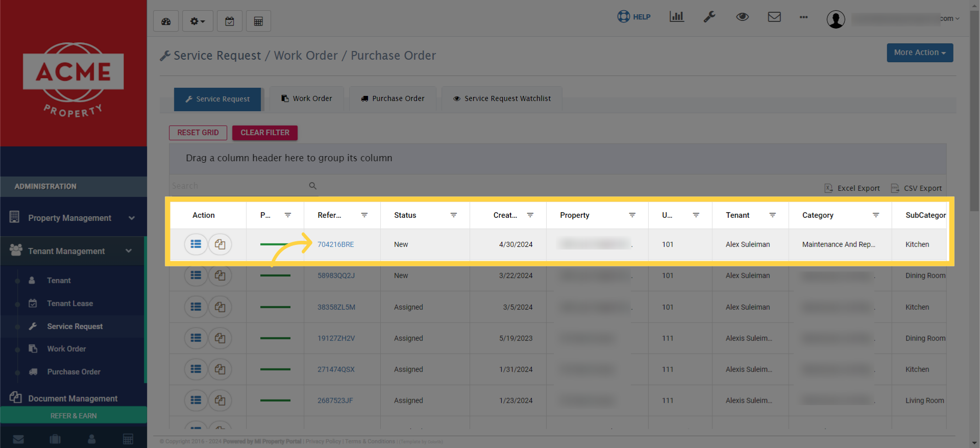The image size is (980, 448).
Task: Open the Service Request Watchlist tab
Action: point(502,98)
